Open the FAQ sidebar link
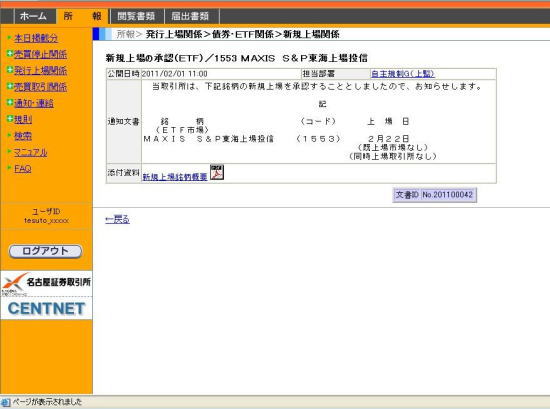The image size is (550, 409). 22,169
